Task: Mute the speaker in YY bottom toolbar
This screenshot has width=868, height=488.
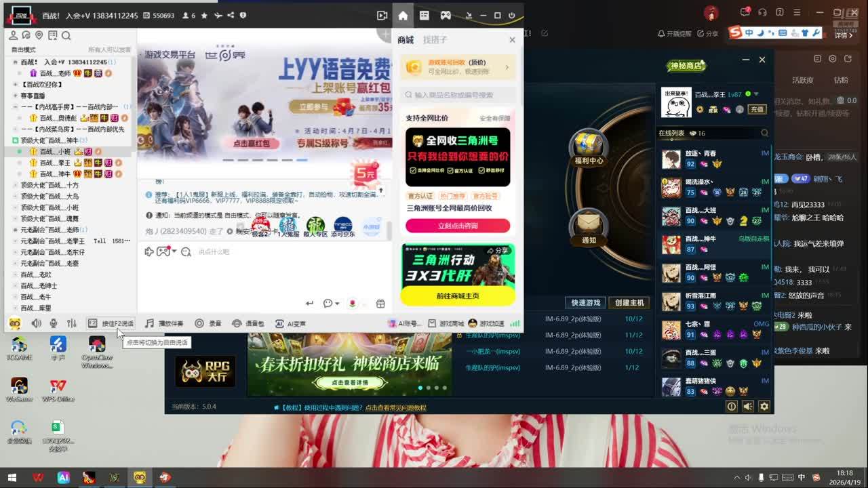Action: pos(36,324)
